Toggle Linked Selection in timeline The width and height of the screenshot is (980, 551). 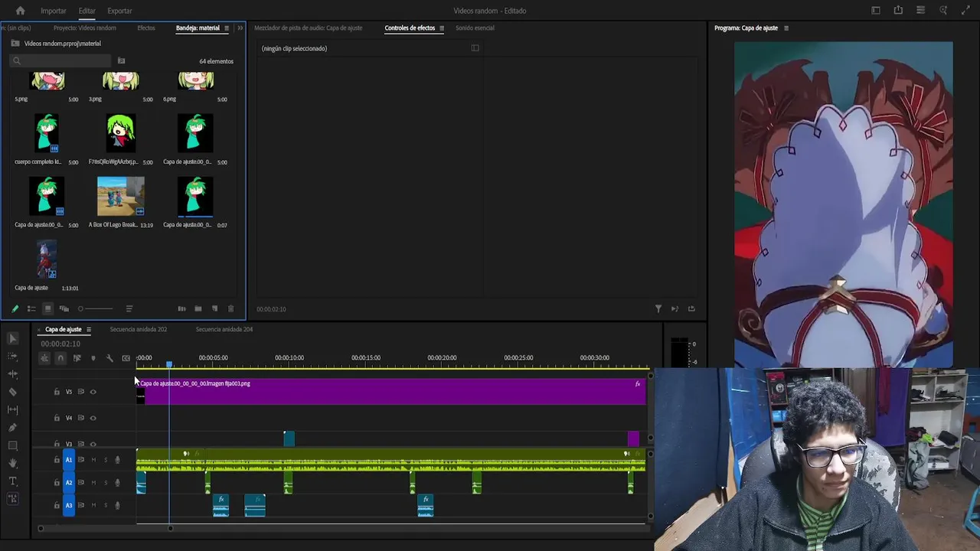tap(77, 358)
